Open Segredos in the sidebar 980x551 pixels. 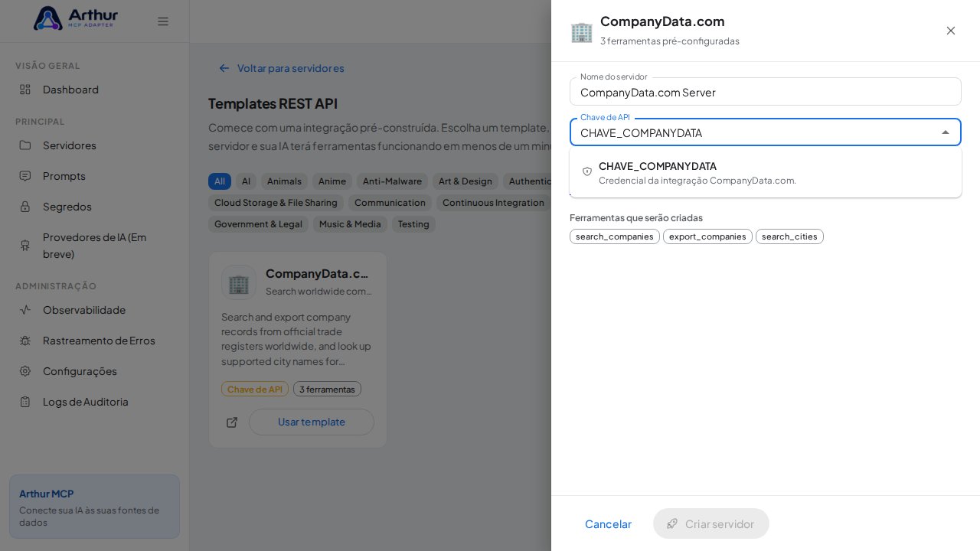coord(94,207)
